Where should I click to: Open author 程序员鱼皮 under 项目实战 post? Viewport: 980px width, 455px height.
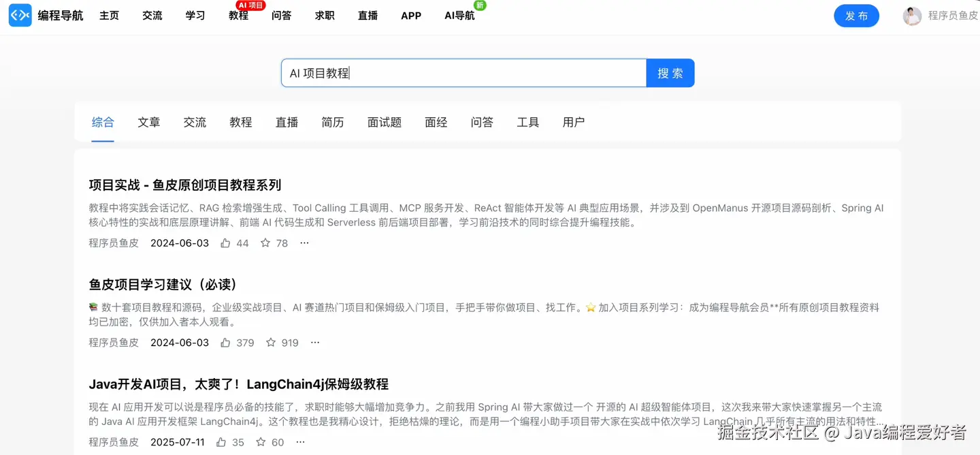point(114,243)
